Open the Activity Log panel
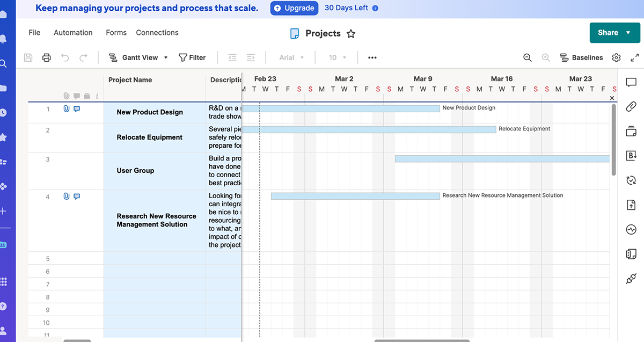 (x=631, y=229)
